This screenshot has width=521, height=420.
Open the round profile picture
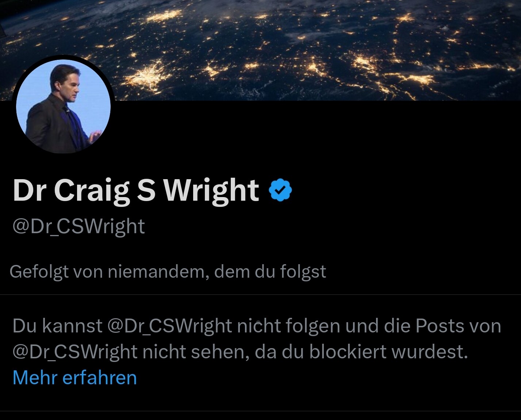[64, 106]
